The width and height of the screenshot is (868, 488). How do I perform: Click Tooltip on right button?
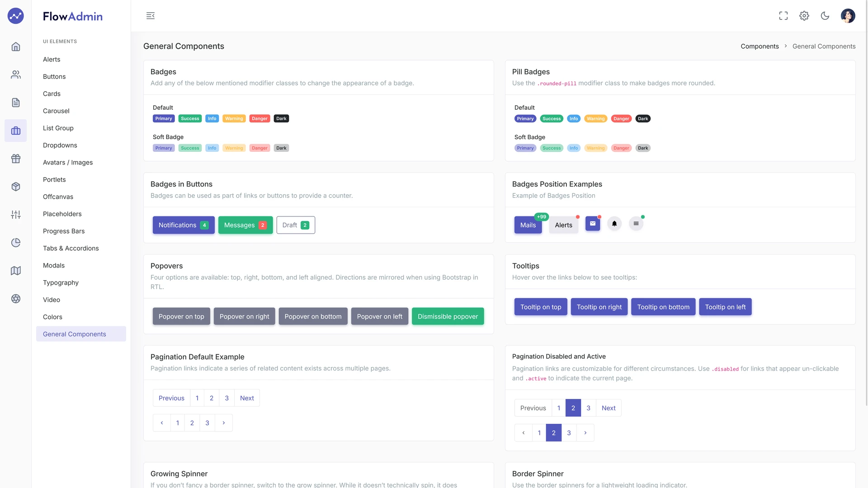click(x=599, y=307)
